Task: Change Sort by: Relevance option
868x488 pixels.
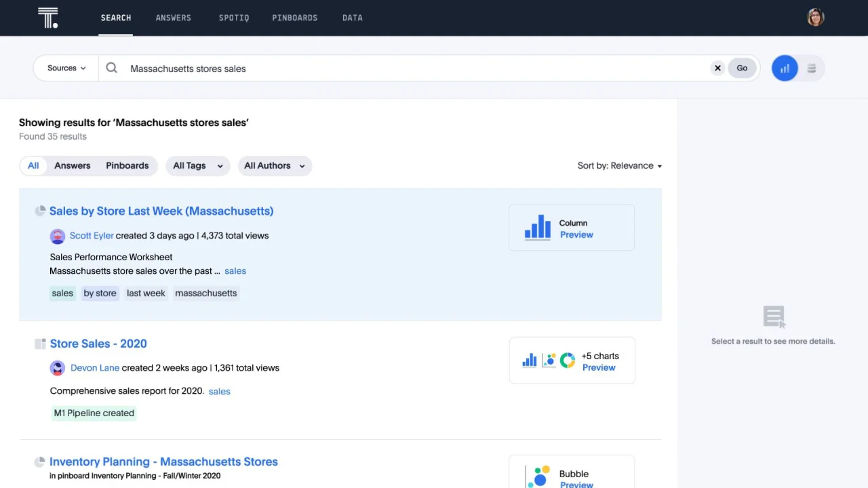Action: point(619,165)
